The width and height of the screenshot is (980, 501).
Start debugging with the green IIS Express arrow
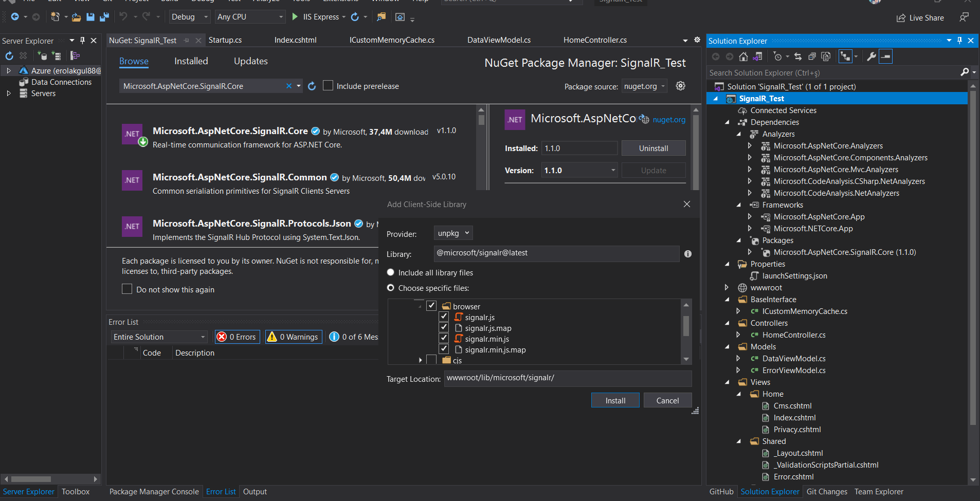point(295,17)
